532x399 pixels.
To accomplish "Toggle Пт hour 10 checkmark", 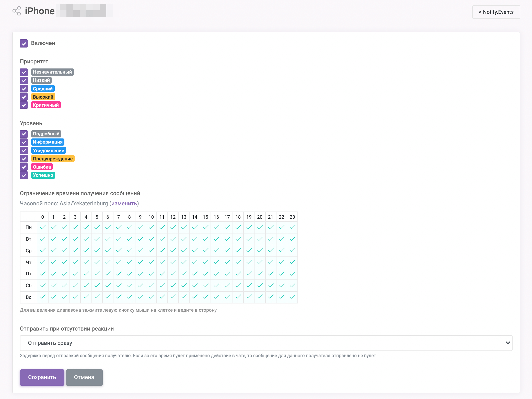I will [151, 274].
